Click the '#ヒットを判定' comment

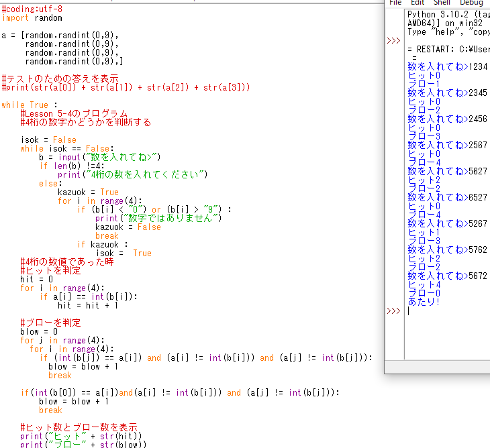pyautogui.click(x=51, y=270)
